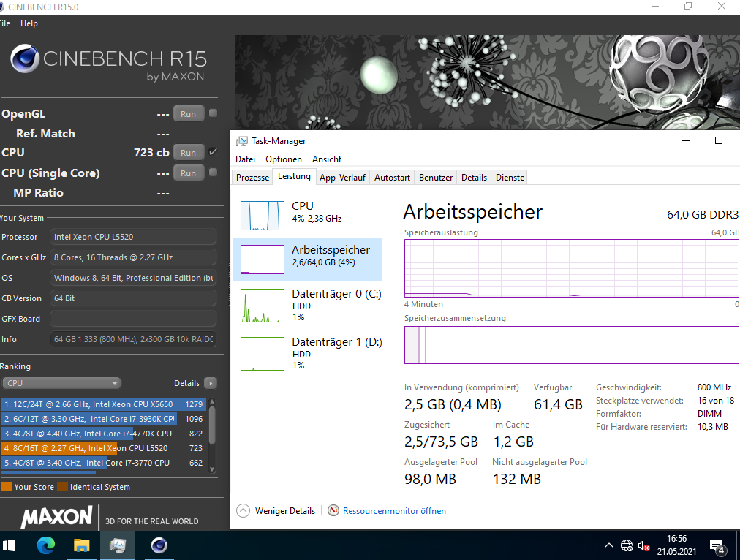Open Datei menu in Task Manager

click(246, 159)
